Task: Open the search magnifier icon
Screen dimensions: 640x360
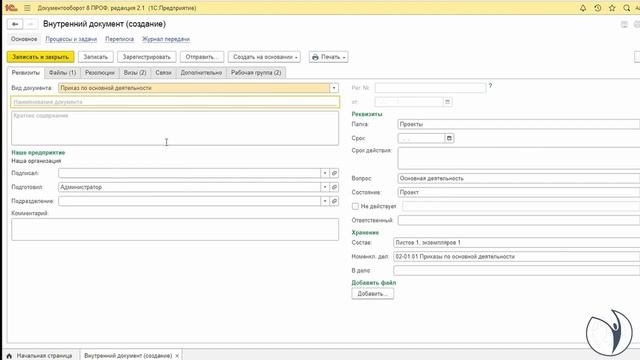Action: [627, 8]
